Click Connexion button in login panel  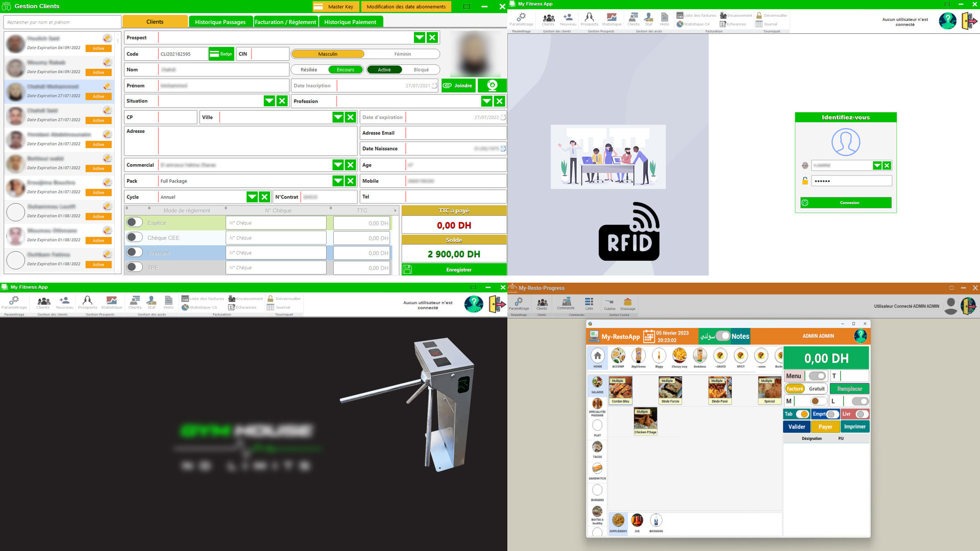pos(847,203)
